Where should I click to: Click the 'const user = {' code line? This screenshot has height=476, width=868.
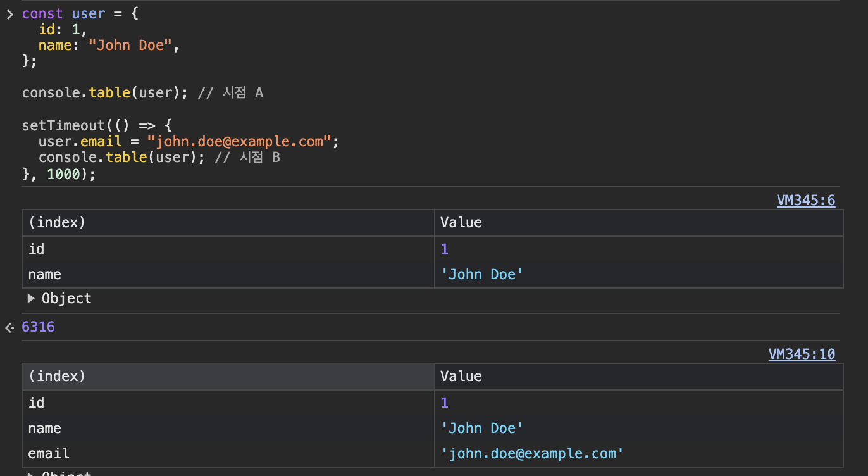80,14
